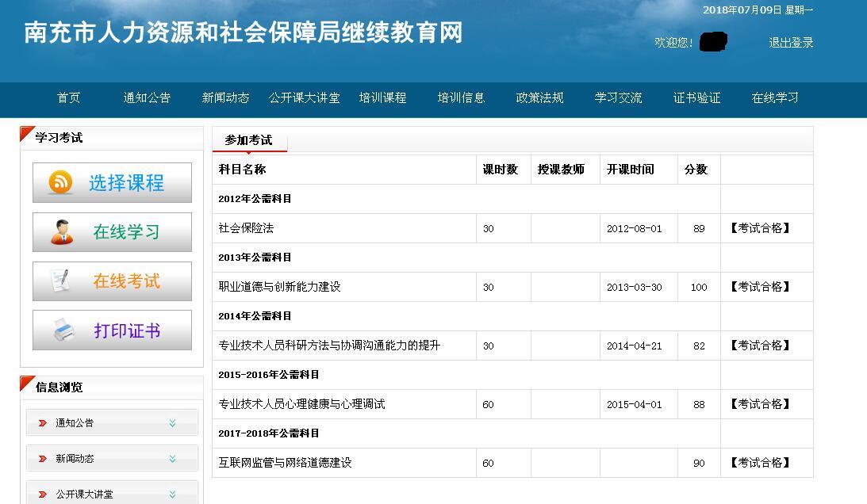The height and width of the screenshot is (504, 867).
Task: Click the orange RSS icon beside 选择课程
Action: (x=60, y=182)
